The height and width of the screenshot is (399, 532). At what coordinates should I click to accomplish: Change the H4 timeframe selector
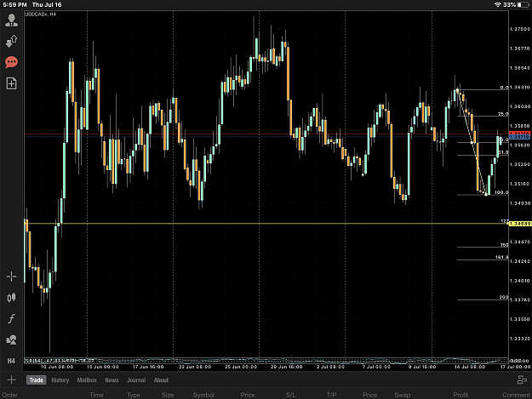click(11, 361)
